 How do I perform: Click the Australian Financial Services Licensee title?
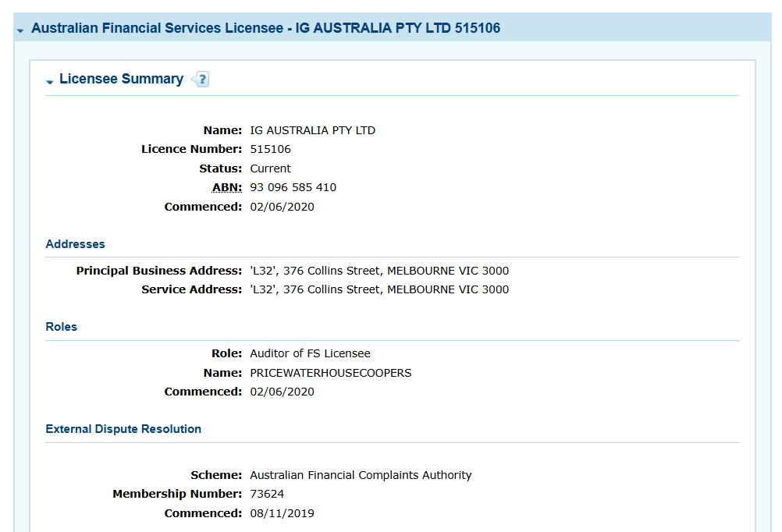coord(265,28)
